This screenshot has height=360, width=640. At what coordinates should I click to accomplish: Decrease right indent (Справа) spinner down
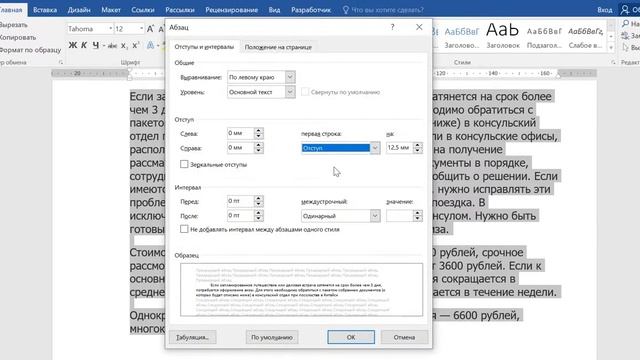[x=258, y=151]
